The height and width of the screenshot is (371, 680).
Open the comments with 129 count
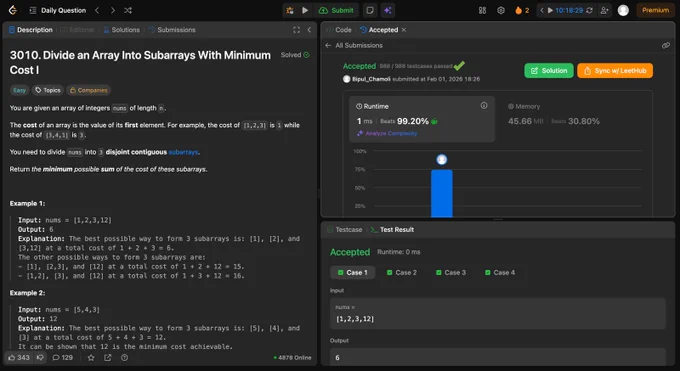click(x=62, y=358)
